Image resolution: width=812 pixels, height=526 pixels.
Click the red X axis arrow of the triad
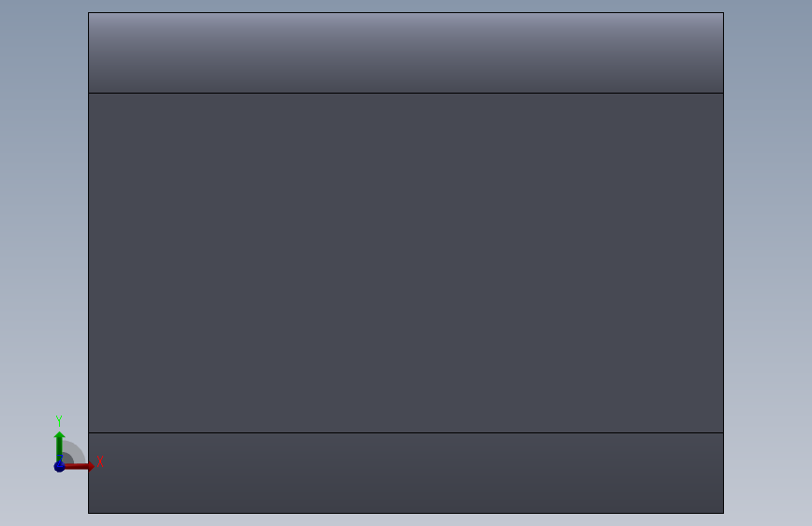point(81,466)
